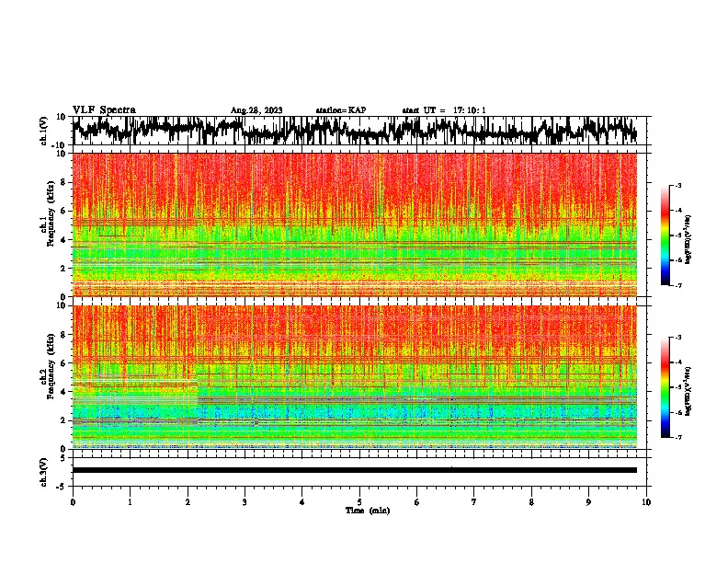This screenshot has height=563, width=728.
Task: Click the time axis tick label "5"
Action: 359,502
